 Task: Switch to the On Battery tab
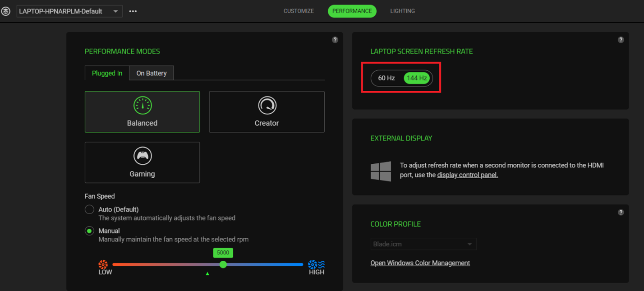(x=151, y=73)
